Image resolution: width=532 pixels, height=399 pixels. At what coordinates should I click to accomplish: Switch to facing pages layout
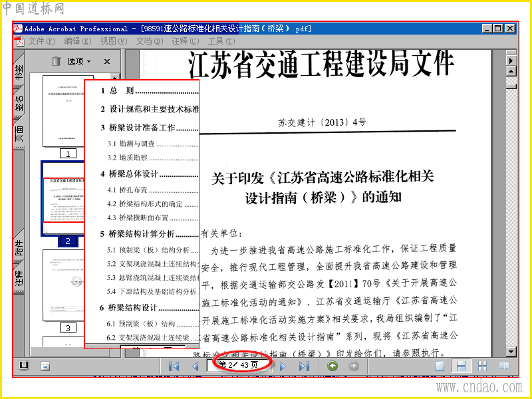[504, 366]
